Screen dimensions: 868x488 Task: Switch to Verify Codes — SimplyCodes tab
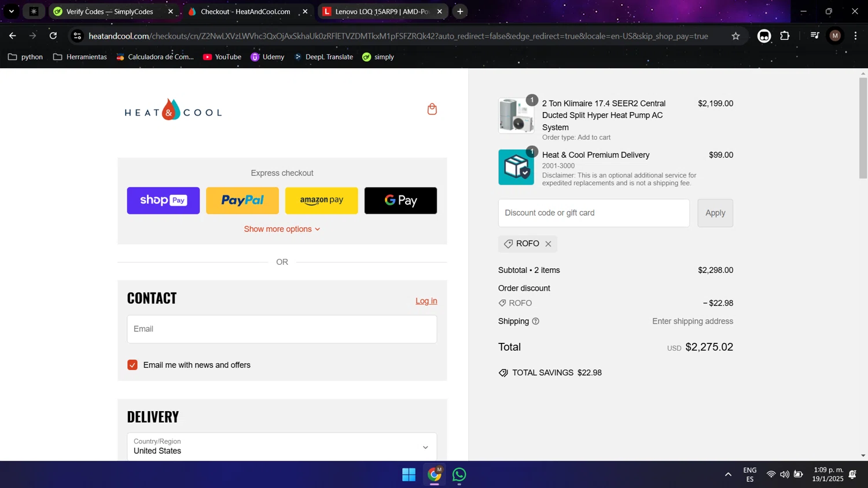110,12
